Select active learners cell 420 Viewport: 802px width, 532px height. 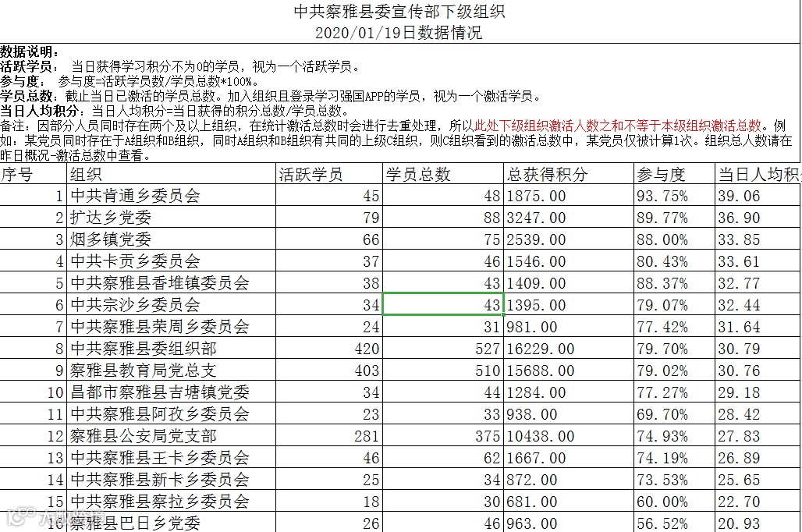point(329,349)
